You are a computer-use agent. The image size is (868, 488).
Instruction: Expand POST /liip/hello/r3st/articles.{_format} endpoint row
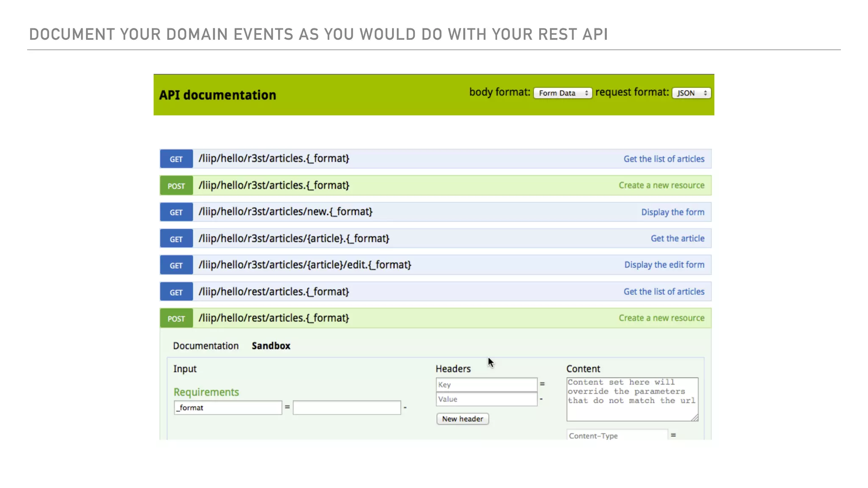tap(435, 186)
